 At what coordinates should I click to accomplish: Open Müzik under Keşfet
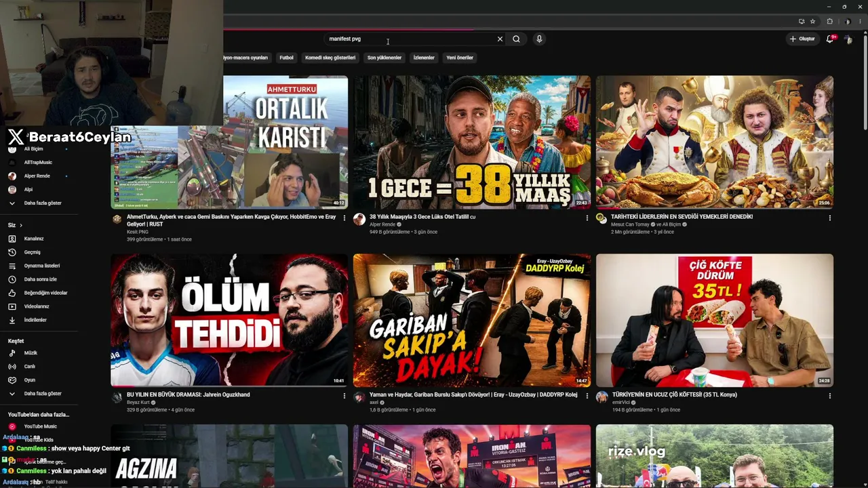[x=38, y=353]
